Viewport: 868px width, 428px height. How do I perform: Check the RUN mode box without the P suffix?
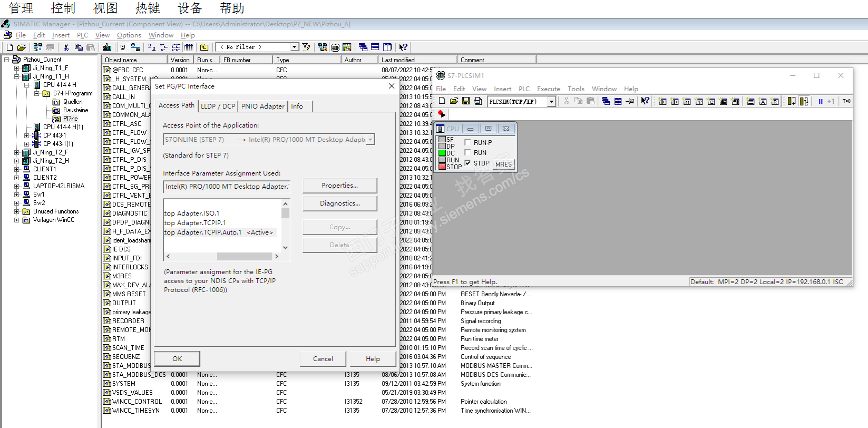tap(467, 153)
